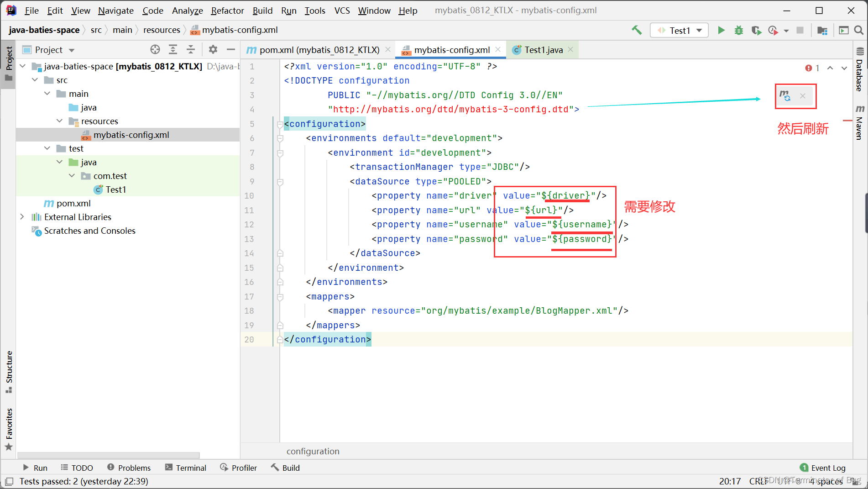Select mybatis-config.xml in project tree
Image resolution: width=868 pixels, height=489 pixels.
pyautogui.click(x=128, y=135)
